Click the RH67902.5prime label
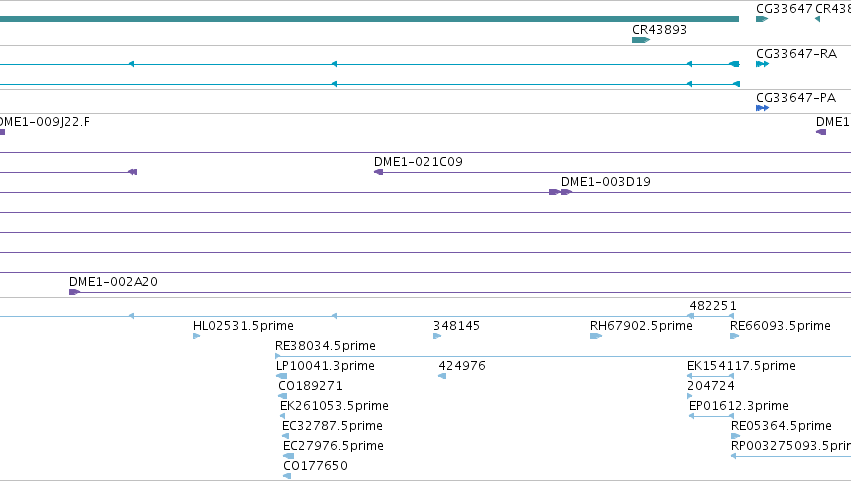The image size is (851, 481). tap(641, 326)
